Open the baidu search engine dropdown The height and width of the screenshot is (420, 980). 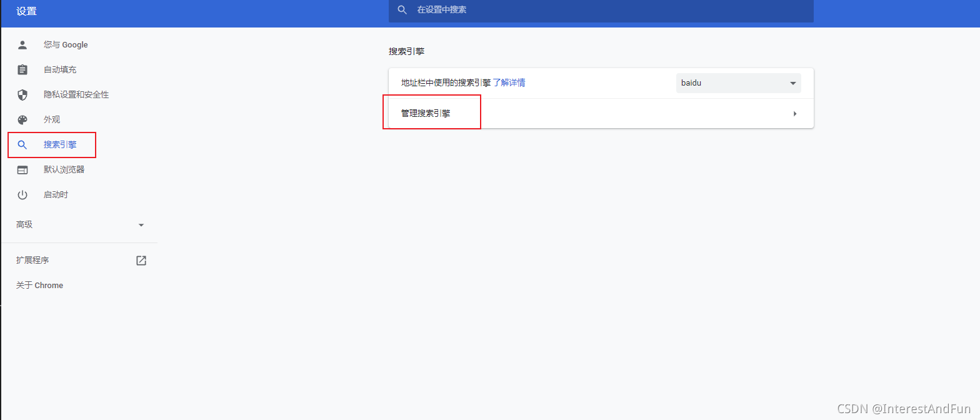(x=738, y=83)
